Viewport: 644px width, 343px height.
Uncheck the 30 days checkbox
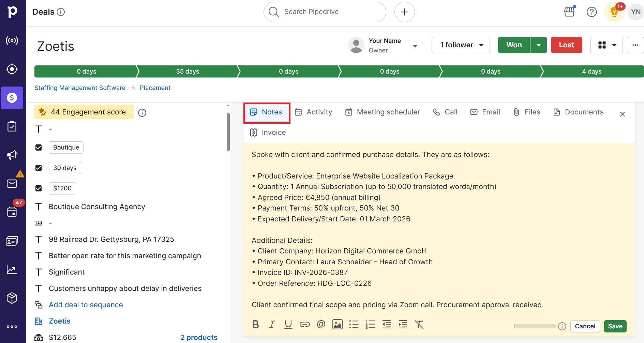[x=39, y=168]
